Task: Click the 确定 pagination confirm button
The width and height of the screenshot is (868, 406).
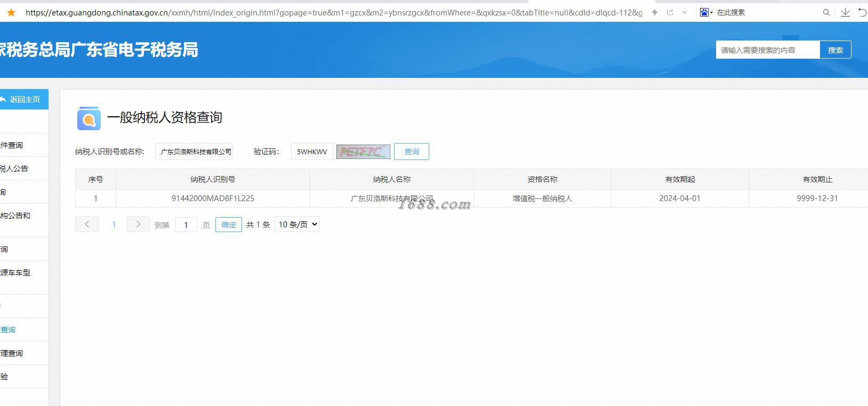Action: tap(229, 225)
